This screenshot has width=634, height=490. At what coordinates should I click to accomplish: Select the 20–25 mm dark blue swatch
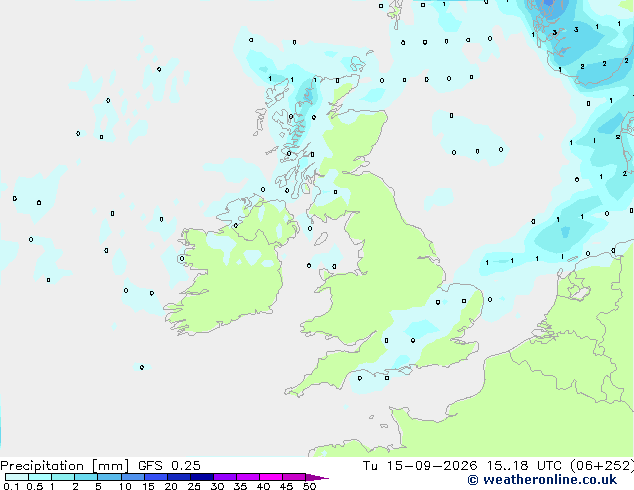[x=178, y=477]
